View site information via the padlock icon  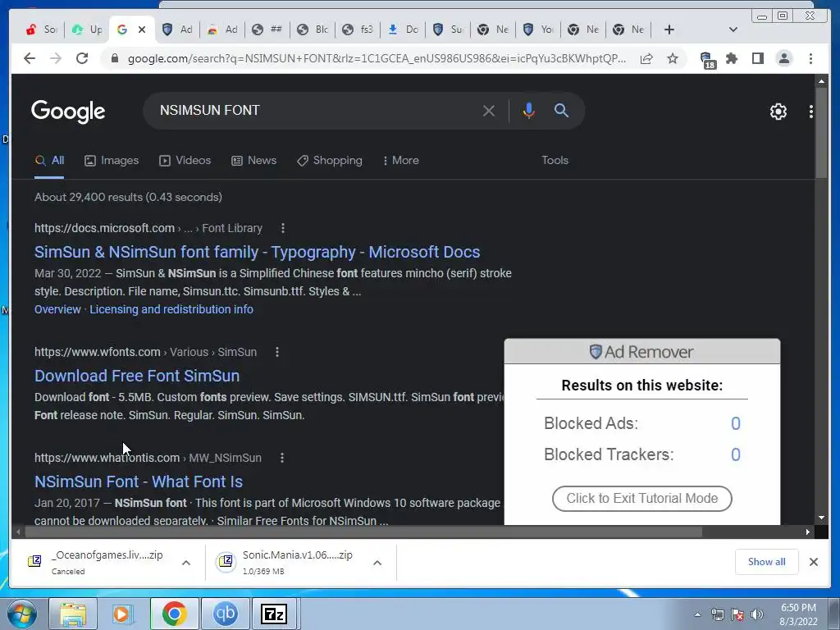click(114, 58)
